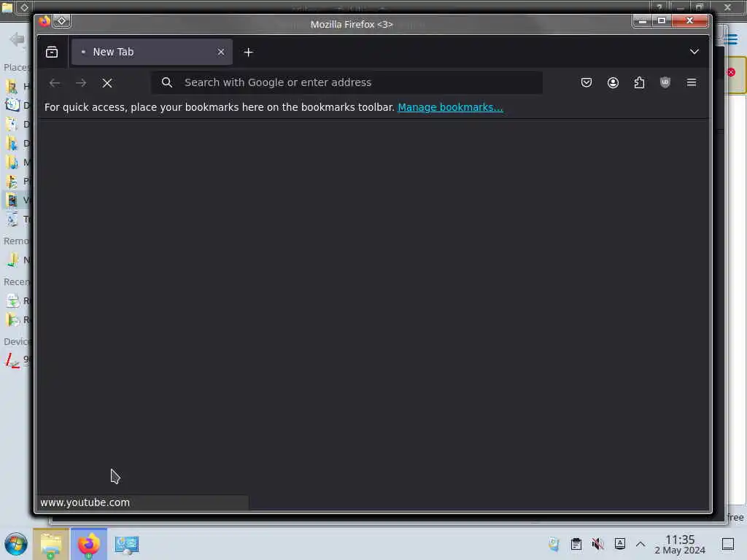Expand the list all tabs chevron
This screenshot has height=560, width=747.
point(694,52)
